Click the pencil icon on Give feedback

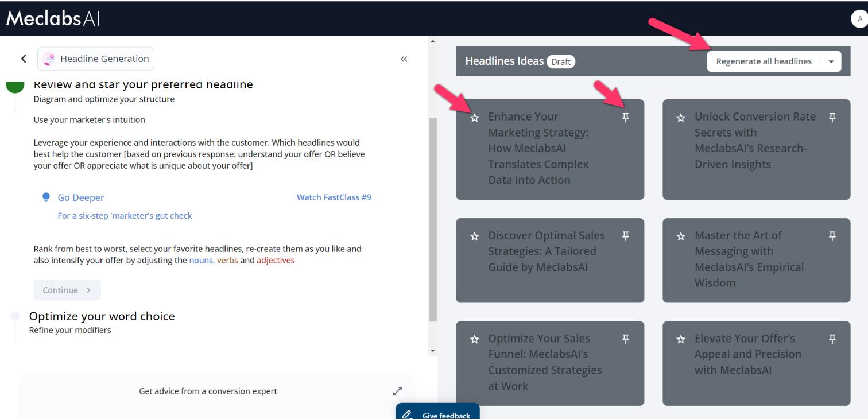click(x=407, y=414)
